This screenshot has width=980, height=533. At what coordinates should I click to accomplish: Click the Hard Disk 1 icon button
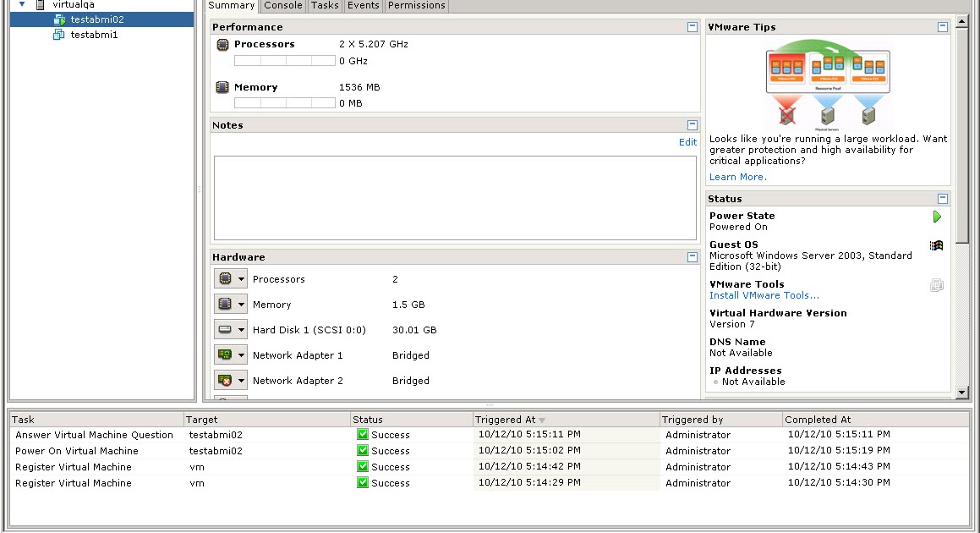click(x=225, y=330)
